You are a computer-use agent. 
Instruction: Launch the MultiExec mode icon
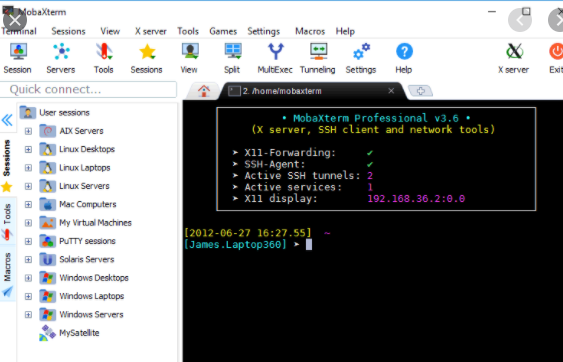click(275, 51)
